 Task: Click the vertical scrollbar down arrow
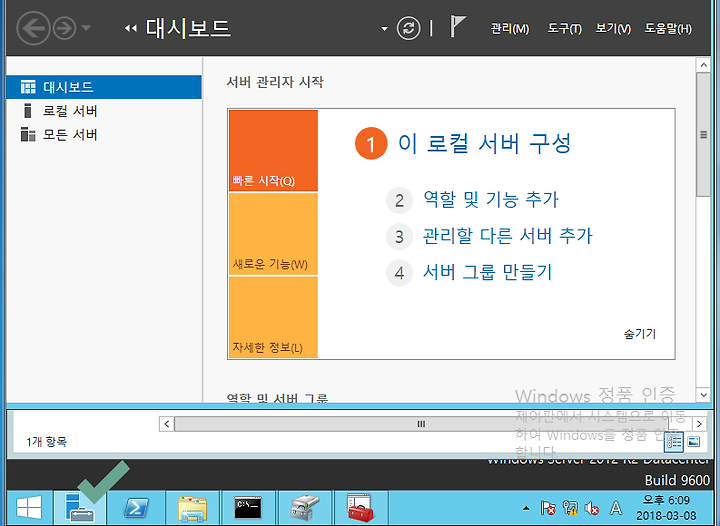tap(703, 394)
